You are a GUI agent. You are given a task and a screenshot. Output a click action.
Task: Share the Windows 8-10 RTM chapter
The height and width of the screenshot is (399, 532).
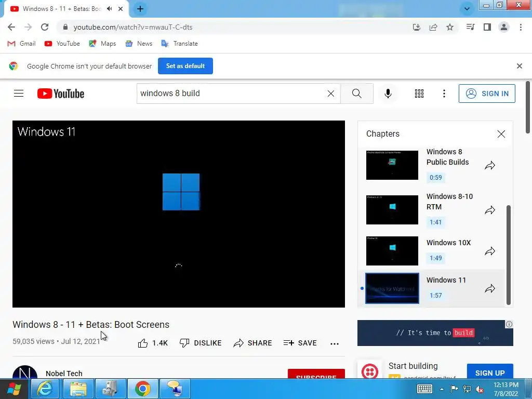tap(490, 210)
